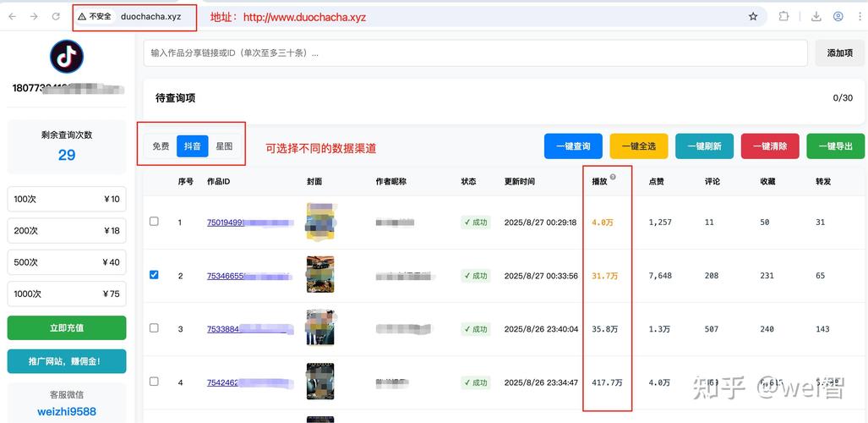Click the TikTok logo avatar in sidebar

point(67,58)
